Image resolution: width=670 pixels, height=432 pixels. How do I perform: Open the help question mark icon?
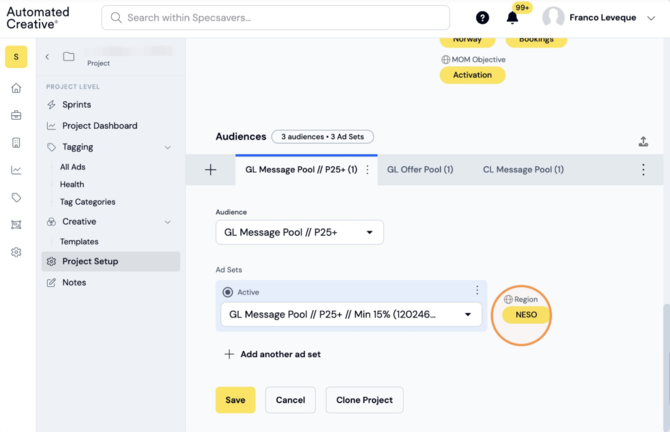click(482, 18)
